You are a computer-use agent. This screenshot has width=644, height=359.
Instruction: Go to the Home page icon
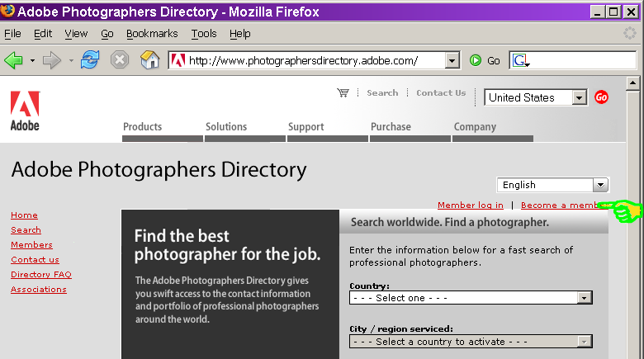(x=149, y=60)
